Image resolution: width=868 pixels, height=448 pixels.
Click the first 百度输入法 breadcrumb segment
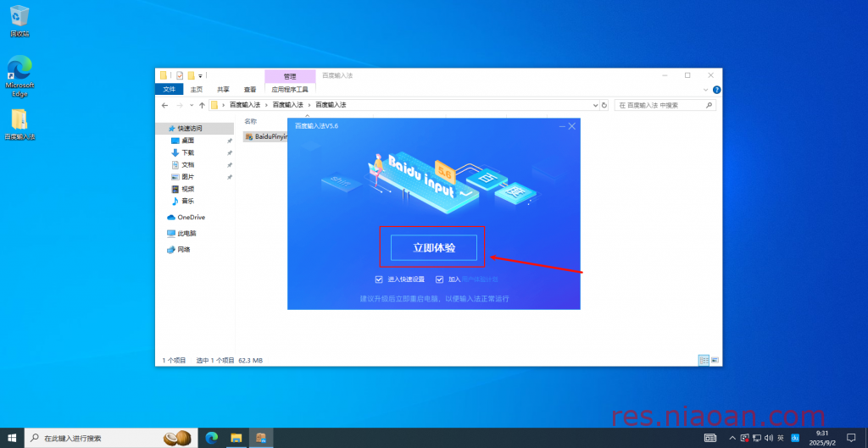point(245,104)
